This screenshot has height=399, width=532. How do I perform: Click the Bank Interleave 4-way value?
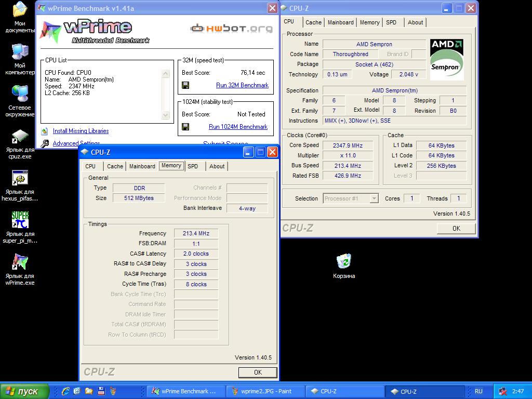247,208
